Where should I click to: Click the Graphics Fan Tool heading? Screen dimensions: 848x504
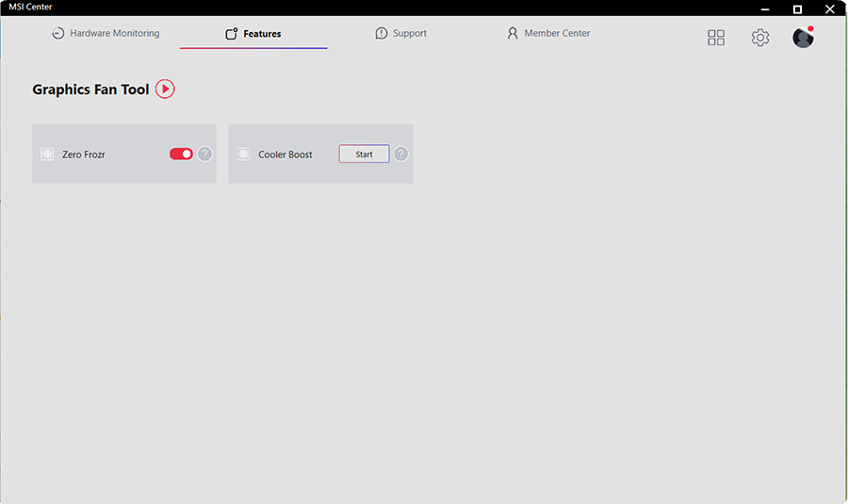(90, 89)
